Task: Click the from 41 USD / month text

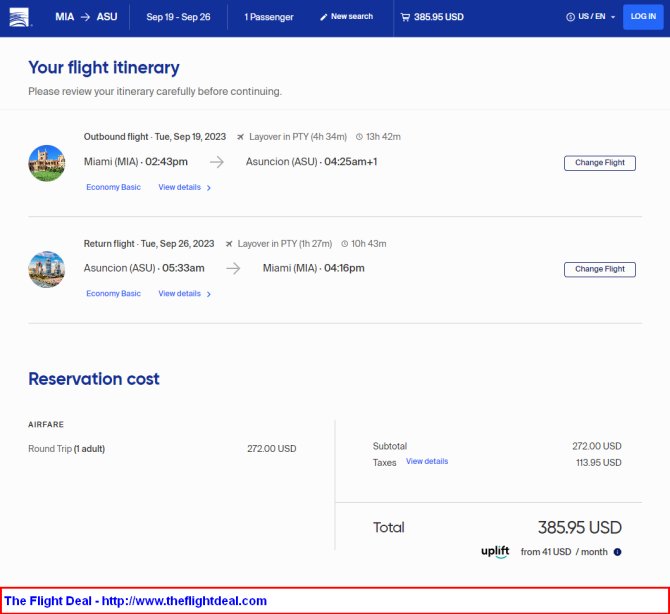Action: 564,552
